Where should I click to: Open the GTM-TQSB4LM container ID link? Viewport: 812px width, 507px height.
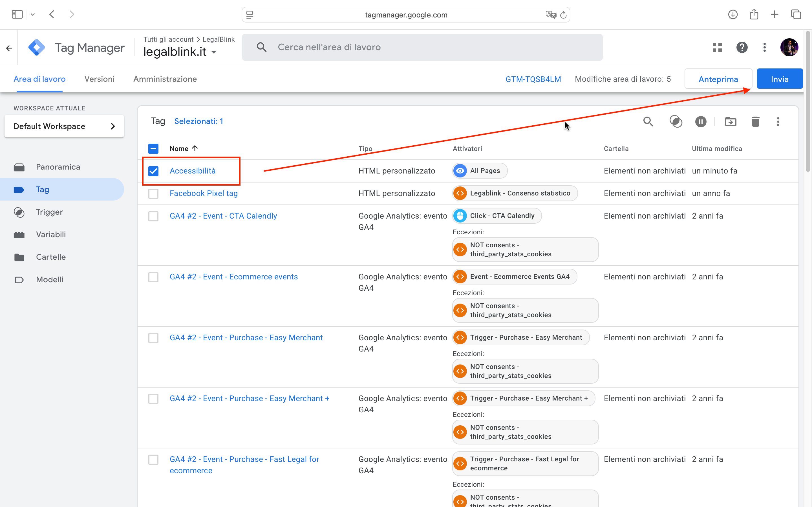(533, 79)
